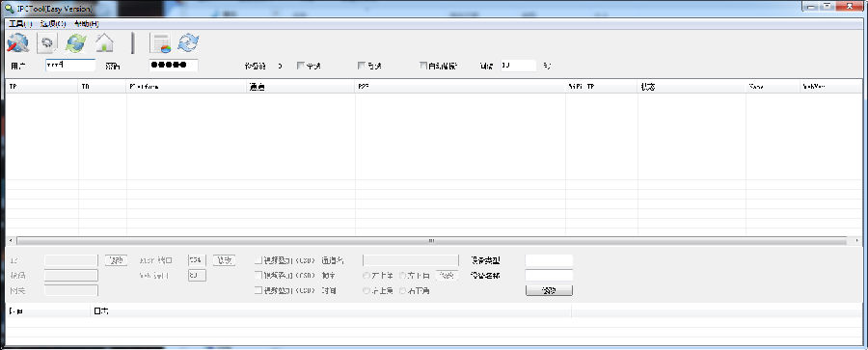The width and height of the screenshot is (868, 350).
Task: Click the gateway (网关) input field
Action: tap(70, 290)
